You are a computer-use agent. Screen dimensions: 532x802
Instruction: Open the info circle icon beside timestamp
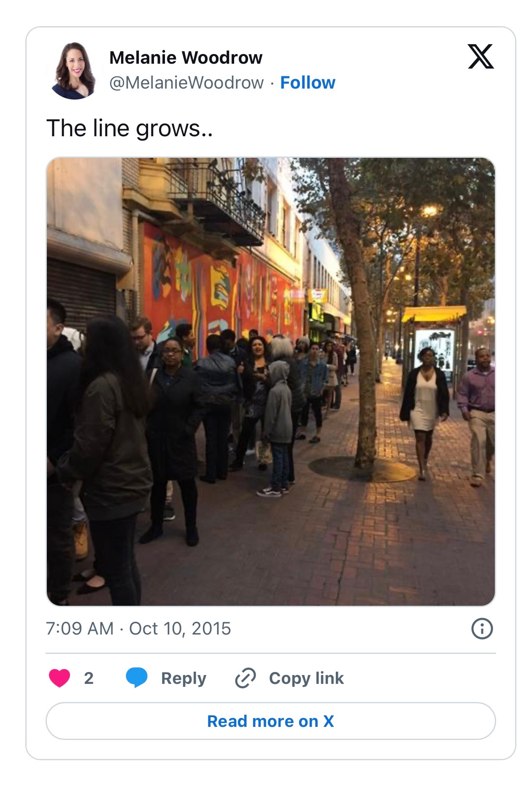point(482,629)
